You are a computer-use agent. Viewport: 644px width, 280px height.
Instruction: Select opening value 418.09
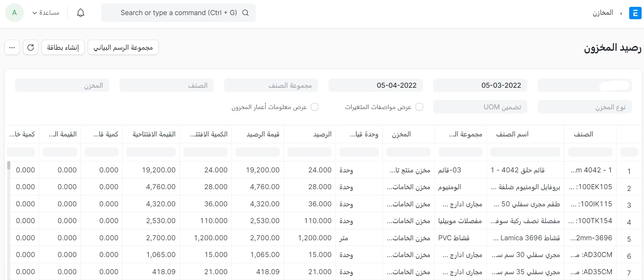pyautogui.click(x=151, y=272)
